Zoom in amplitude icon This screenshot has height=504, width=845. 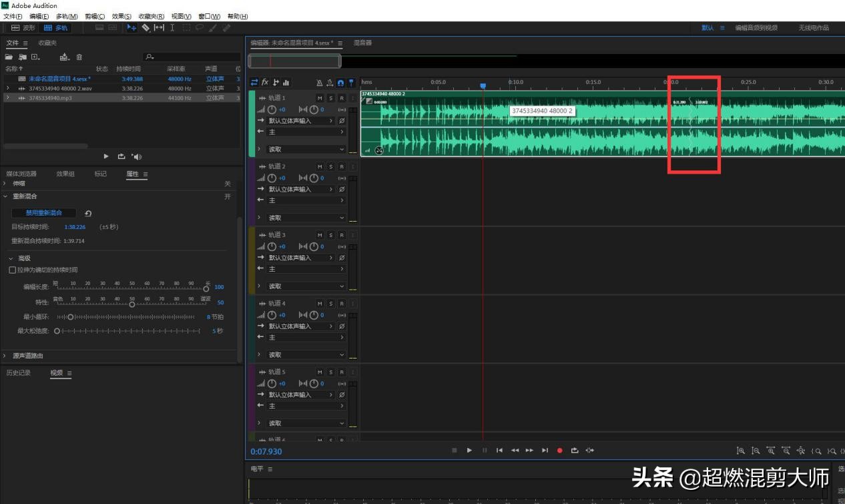click(740, 451)
